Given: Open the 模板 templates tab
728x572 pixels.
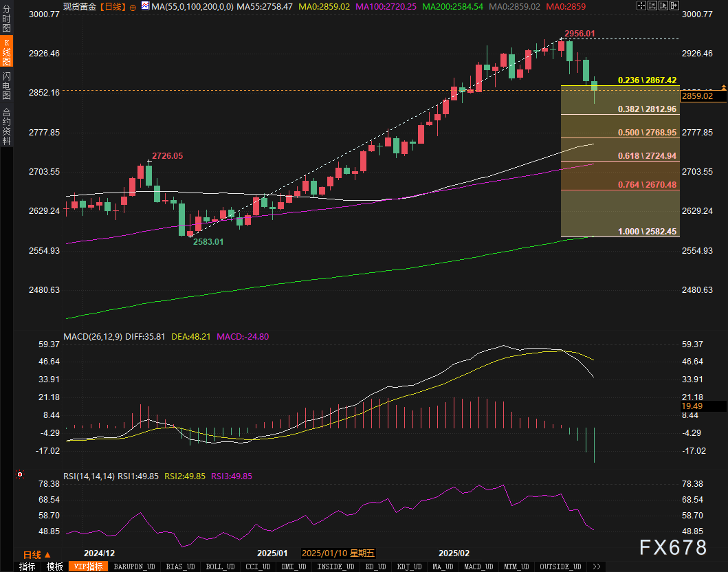Looking at the screenshot, I should tap(55, 566).
